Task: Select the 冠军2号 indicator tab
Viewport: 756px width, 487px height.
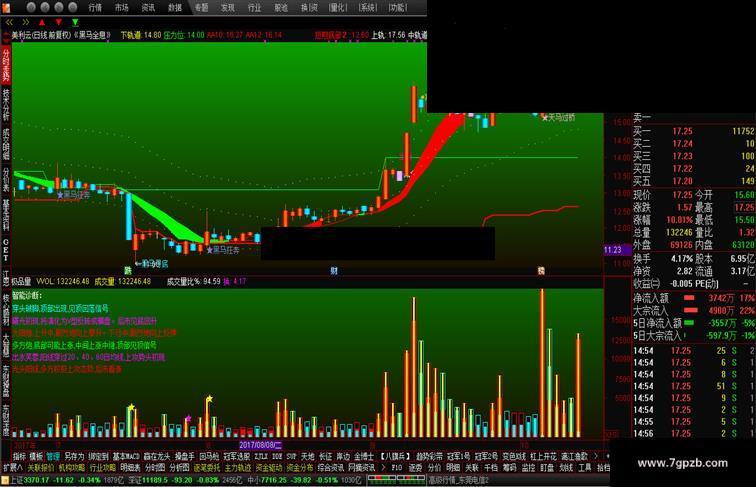Action: point(486,456)
